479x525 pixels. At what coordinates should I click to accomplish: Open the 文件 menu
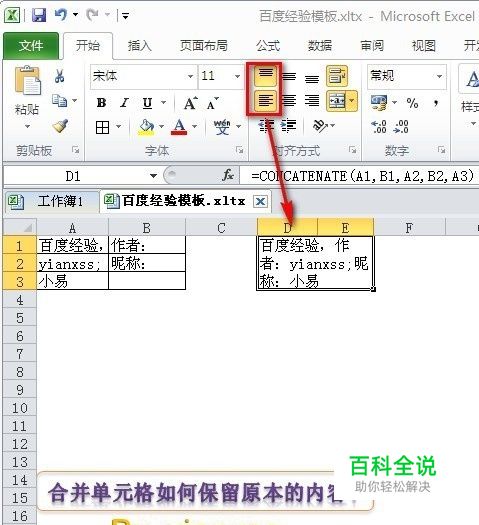click(x=31, y=46)
